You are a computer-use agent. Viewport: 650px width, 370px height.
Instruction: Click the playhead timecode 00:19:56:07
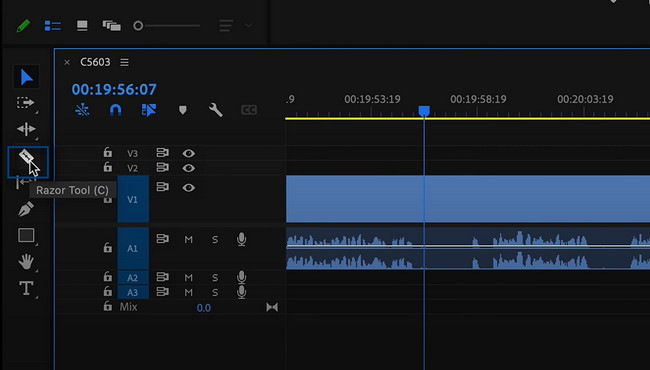coord(114,89)
